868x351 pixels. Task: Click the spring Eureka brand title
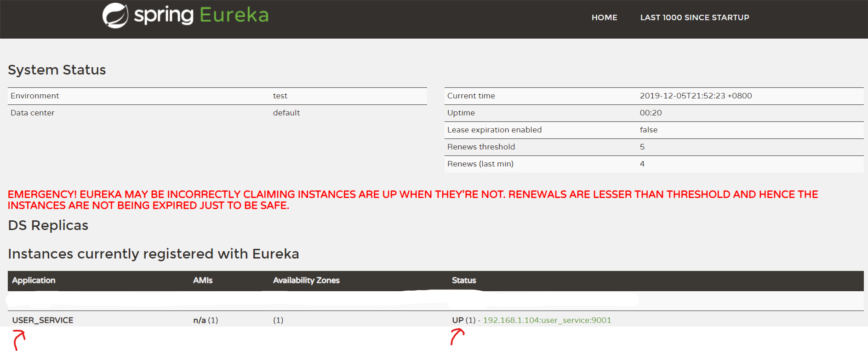coord(201,15)
